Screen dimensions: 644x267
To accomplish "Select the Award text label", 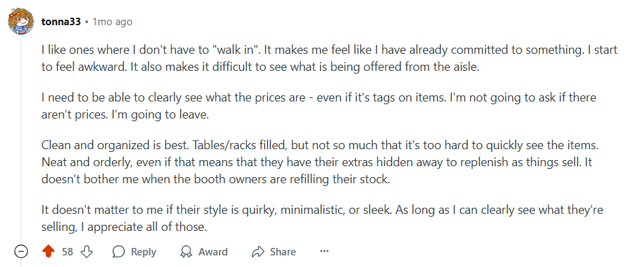I will tap(213, 252).
